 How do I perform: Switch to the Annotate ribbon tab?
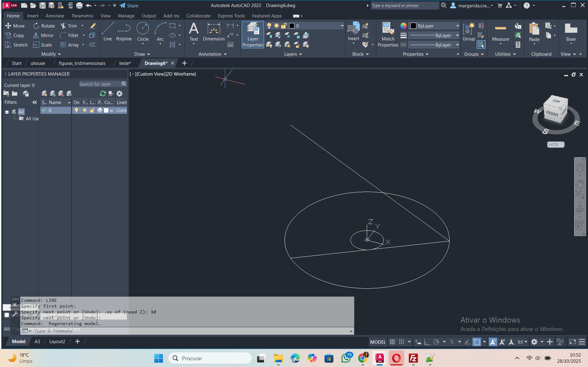coord(55,16)
